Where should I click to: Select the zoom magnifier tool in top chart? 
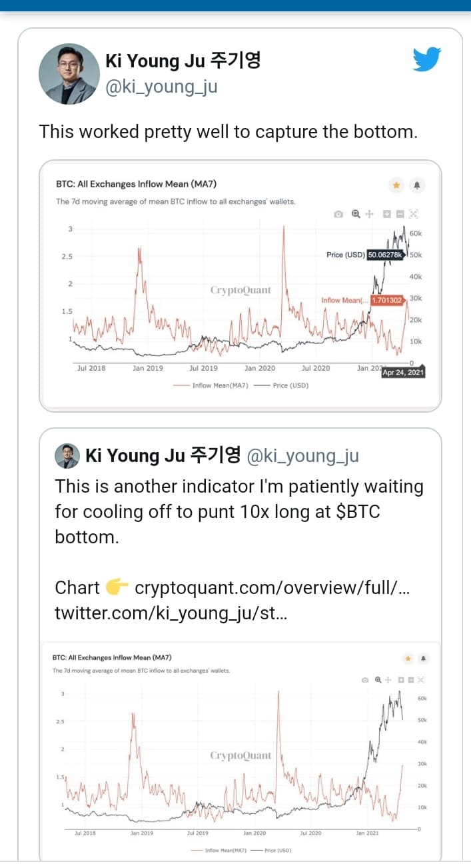(x=356, y=214)
